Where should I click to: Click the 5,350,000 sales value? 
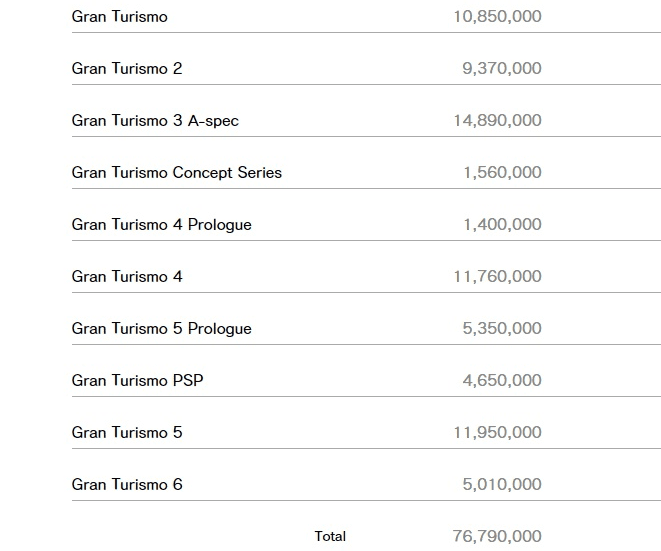click(502, 329)
